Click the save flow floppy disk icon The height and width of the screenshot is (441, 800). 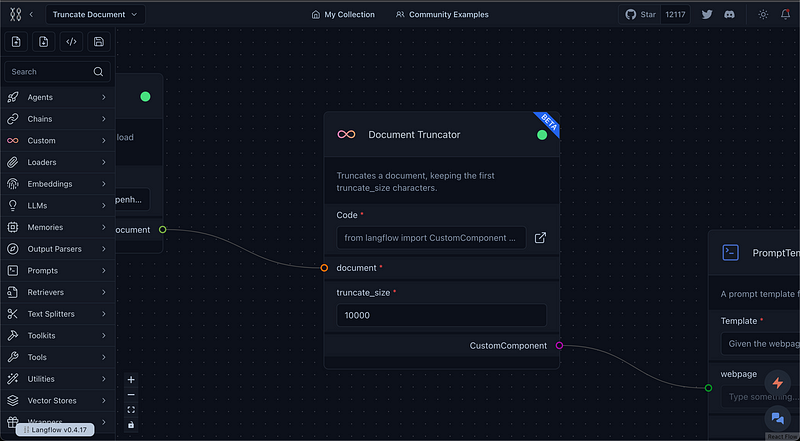tap(98, 41)
